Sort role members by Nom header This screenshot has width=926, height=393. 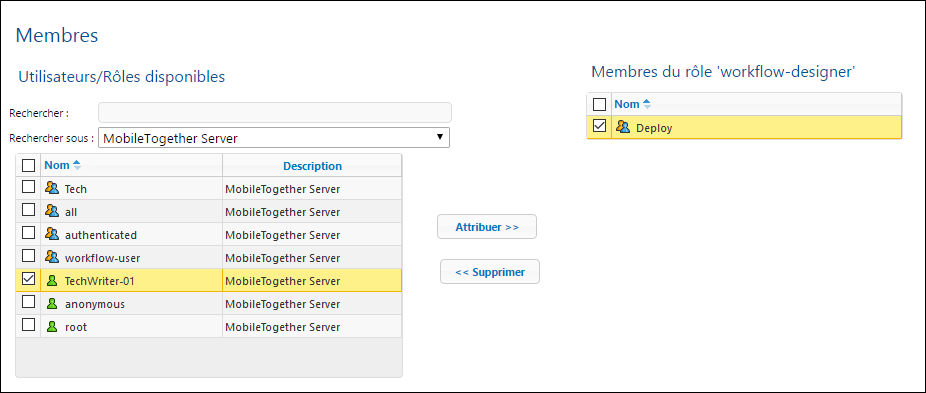click(x=627, y=104)
